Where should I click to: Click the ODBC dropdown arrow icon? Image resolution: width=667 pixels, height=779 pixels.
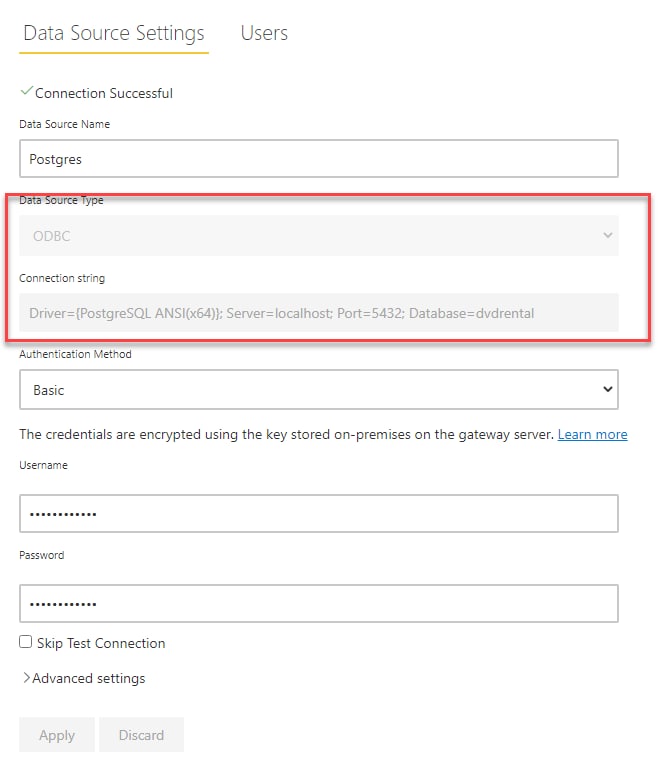coord(607,235)
